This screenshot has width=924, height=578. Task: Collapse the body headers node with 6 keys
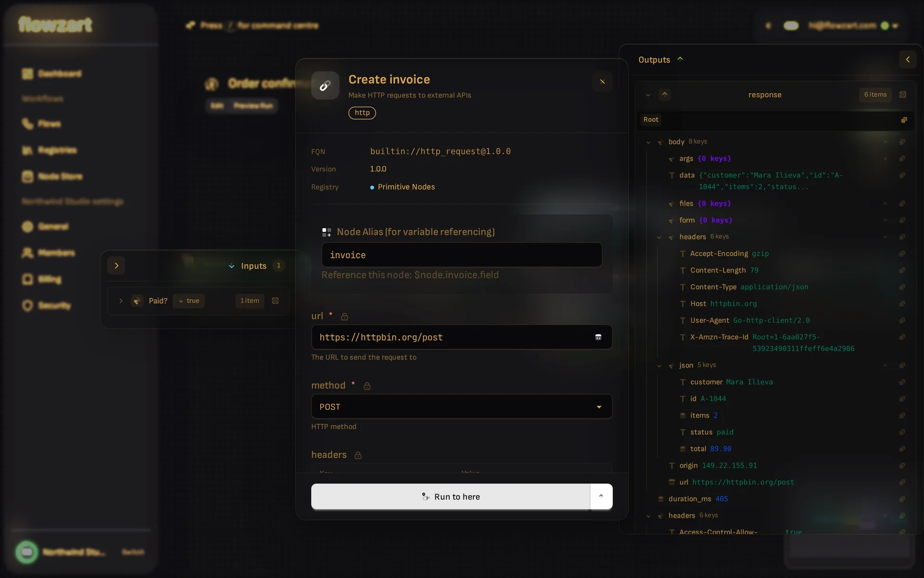pos(659,237)
